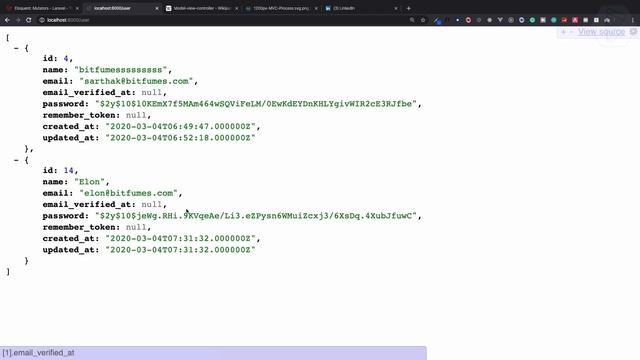
Task: Switch to the MVC-Process svg tab
Action: 281,8
